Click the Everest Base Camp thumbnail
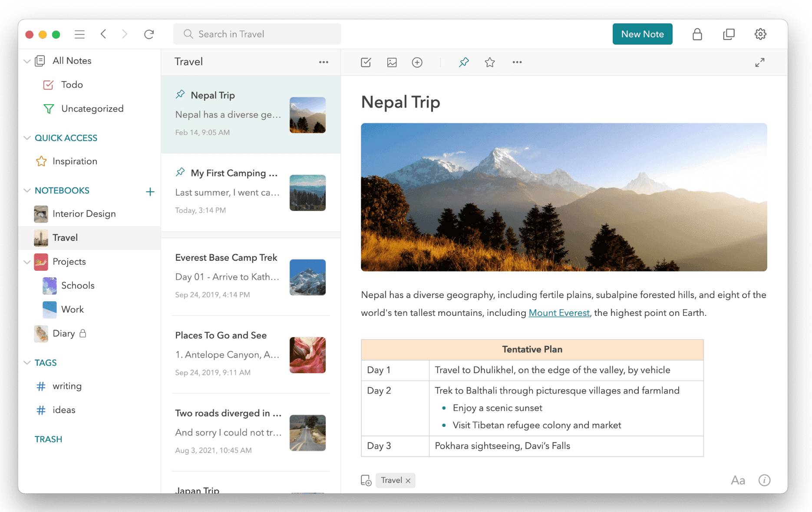 [307, 277]
